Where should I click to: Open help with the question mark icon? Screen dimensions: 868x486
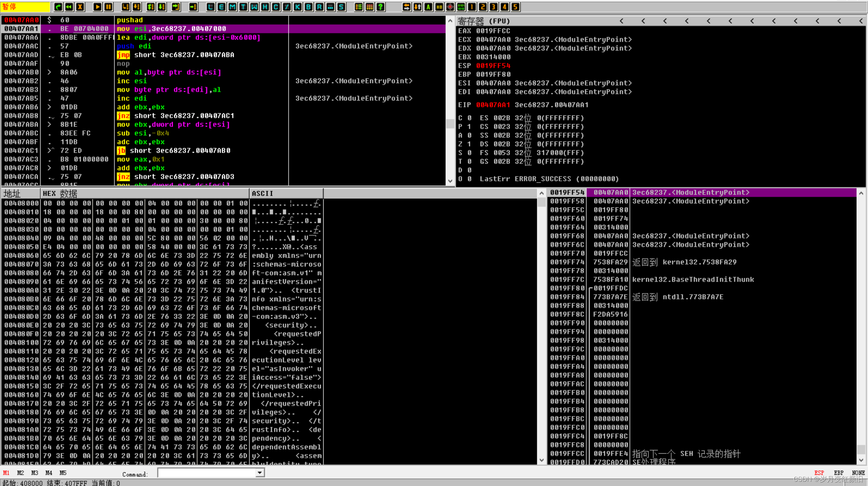(380, 7)
